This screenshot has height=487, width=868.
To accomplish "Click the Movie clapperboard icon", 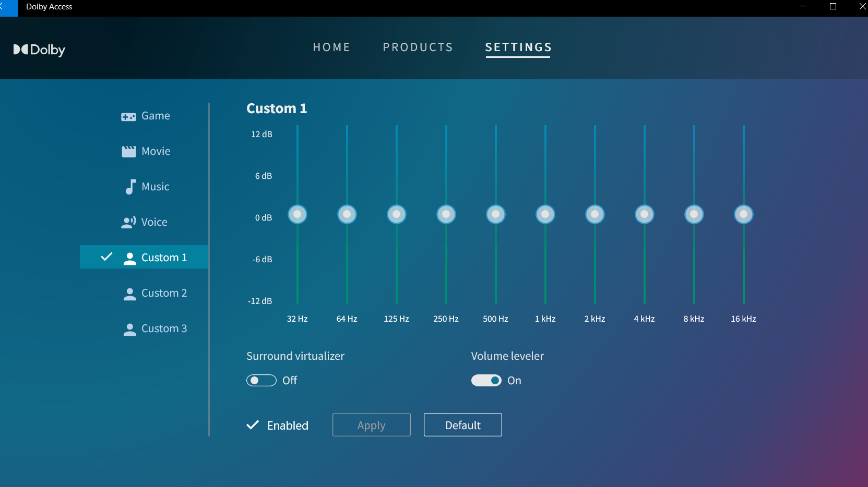I will pos(129,151).
